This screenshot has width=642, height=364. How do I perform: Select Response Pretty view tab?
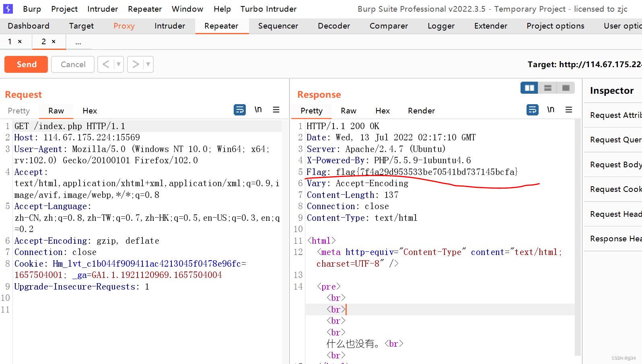pyautogui.click(x=311, y=111)
